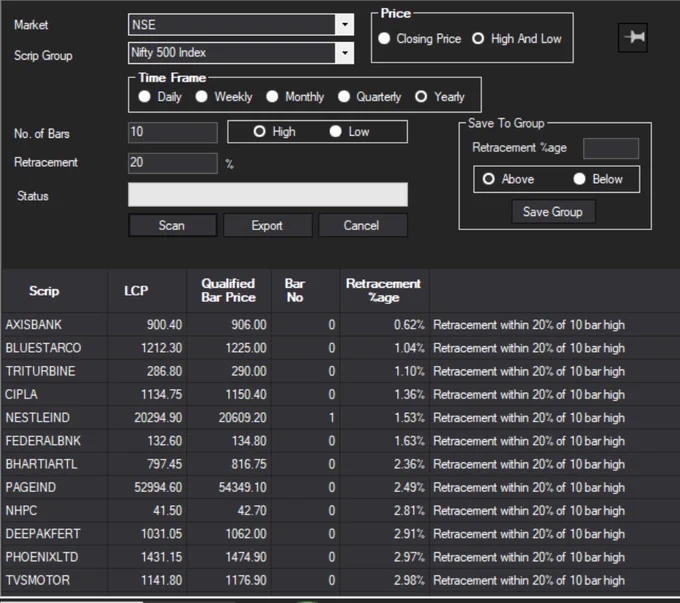Select the AXISBANK row
This screenshot has width=680, height=603.
pyautogui.click(x=340, y=324)
